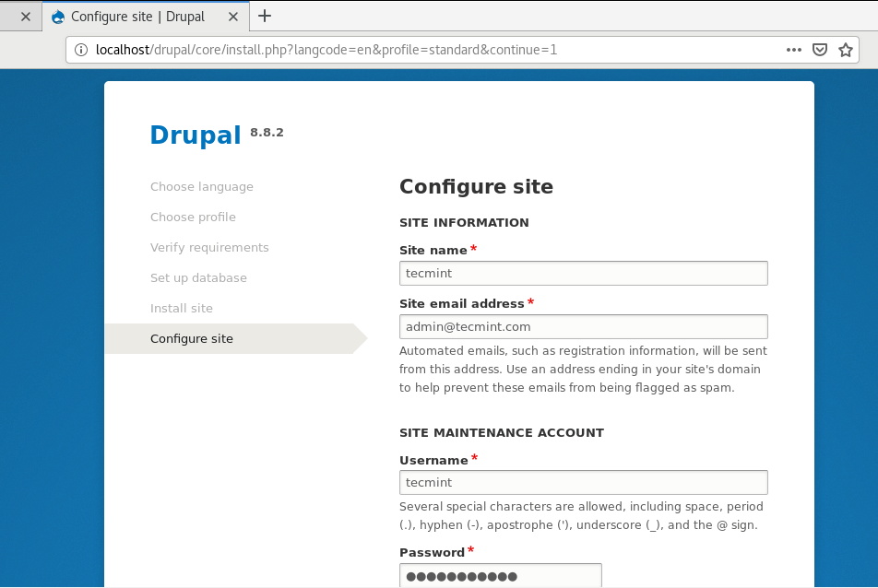This screenshot has height=588, width=878.
Task: Click the SITE MAINTENANCE ACCOUNT heading
Action: (x=501, y=433)
